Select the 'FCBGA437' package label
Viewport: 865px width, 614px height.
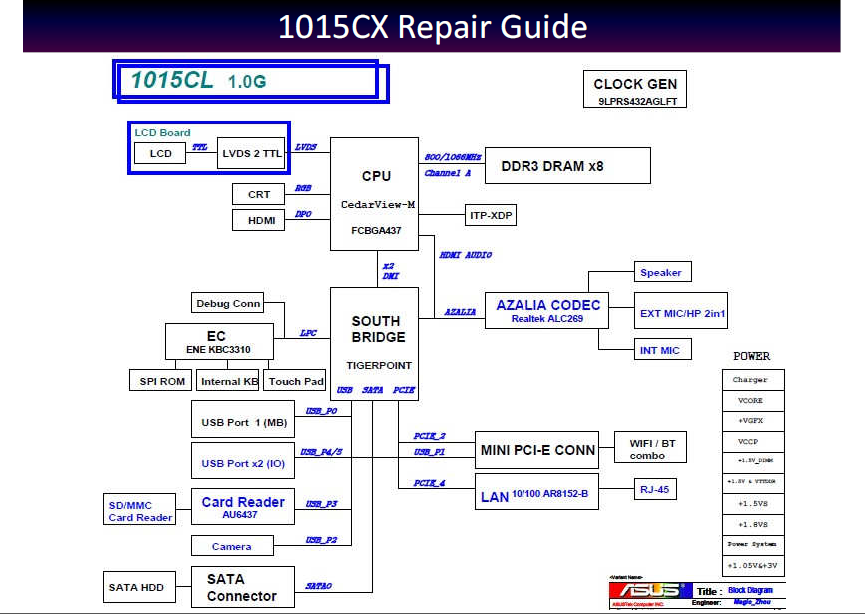(x=376, y=231)
